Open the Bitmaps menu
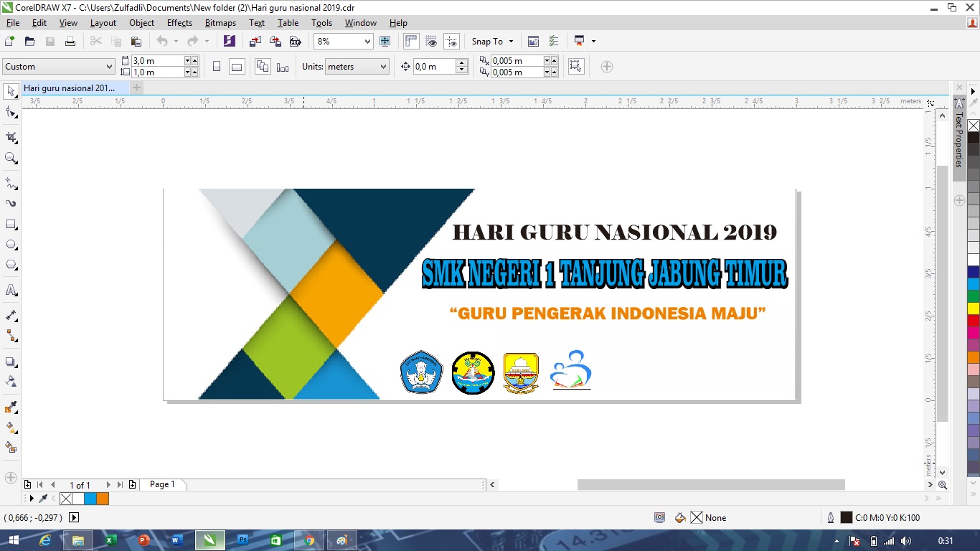This screenshot has width=980, height=551. 220,23
